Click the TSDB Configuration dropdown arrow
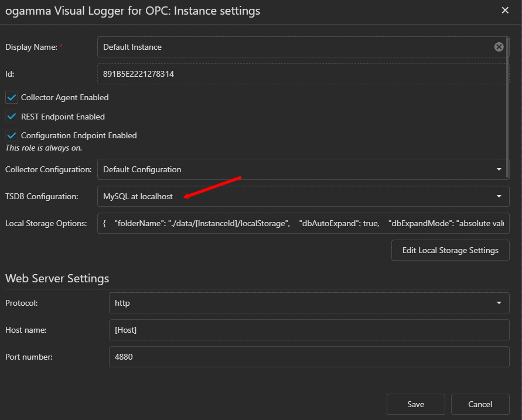Viewport: 522px width, 420px height. coord(499,196)
